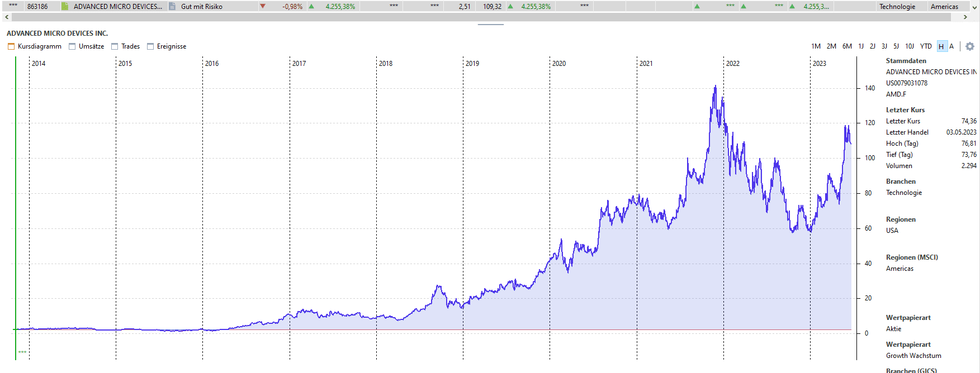Open chart settings gear icon
The height and width of the screenshot is (373, 980).
(970, 46)
